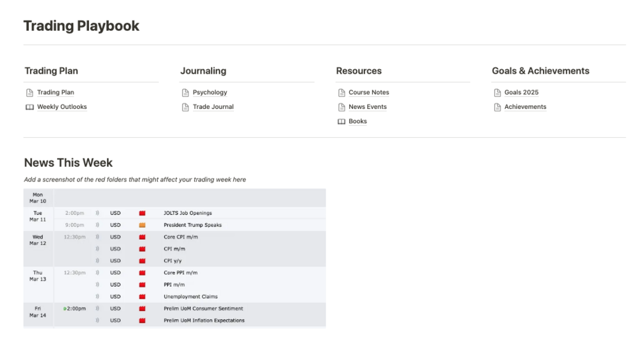The image size is (644, 352).
Task: Open the Course Notes link
Action: coord(369,92)
